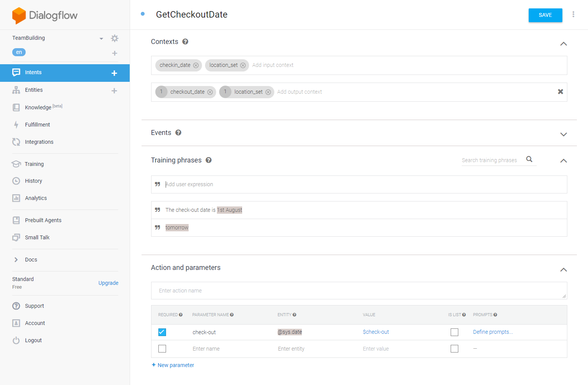Open the Analytics section

35,198
